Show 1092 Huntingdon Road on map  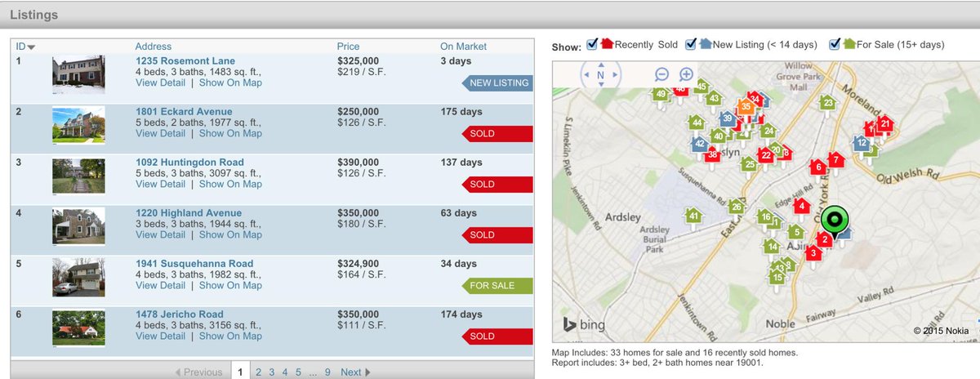coord(230,184)
